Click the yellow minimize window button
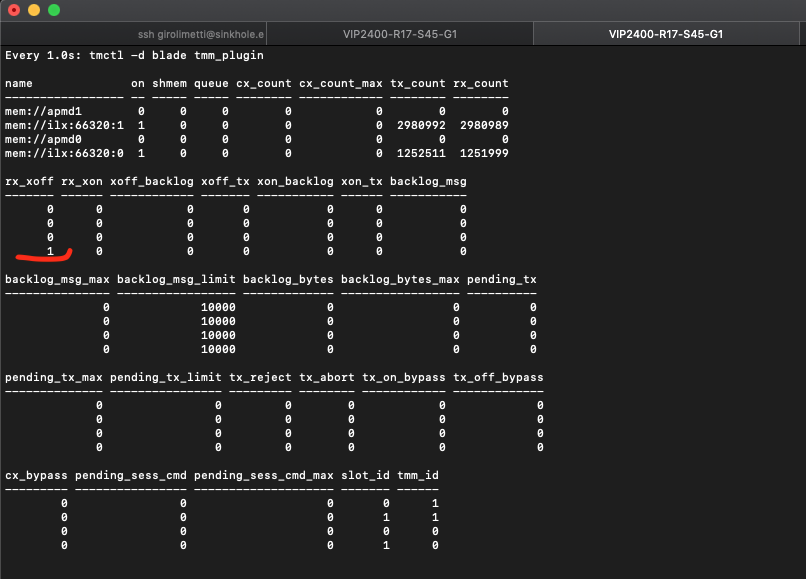806x579 pixels. [34, 10]
